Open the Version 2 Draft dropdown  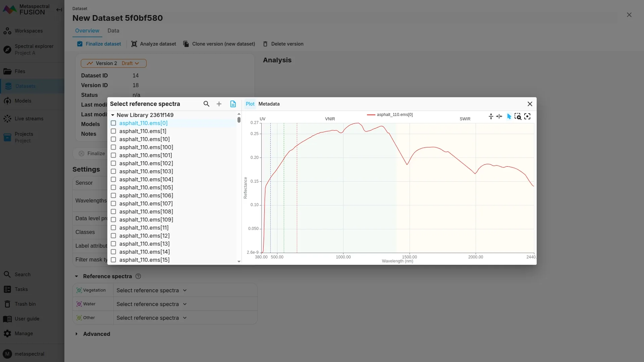[113, 63]
